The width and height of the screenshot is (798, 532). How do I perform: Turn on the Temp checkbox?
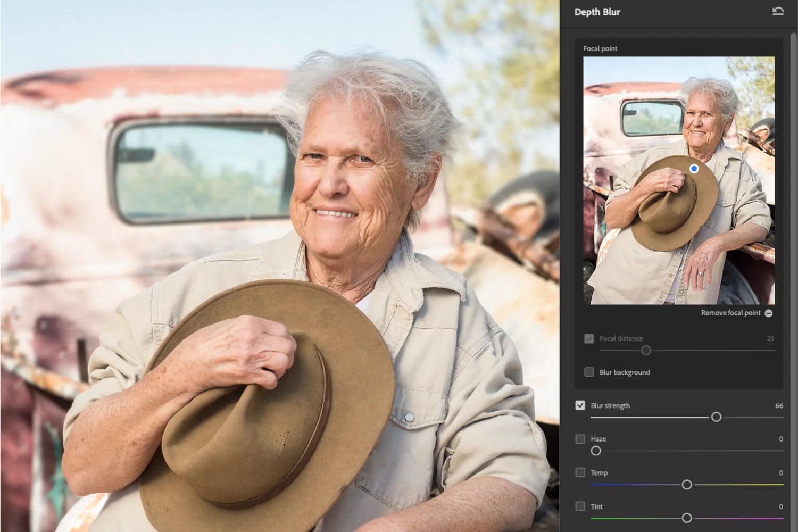[x=580, y=472]
